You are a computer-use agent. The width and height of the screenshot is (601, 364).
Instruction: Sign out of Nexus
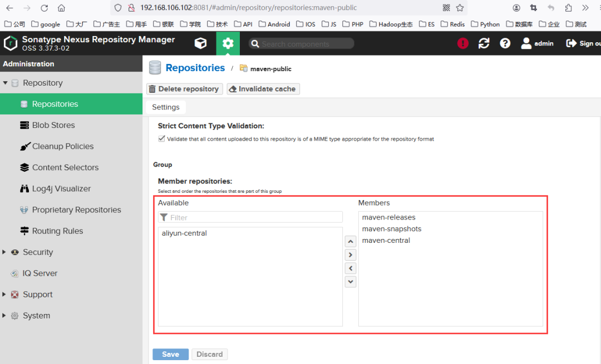click(583, 43)
